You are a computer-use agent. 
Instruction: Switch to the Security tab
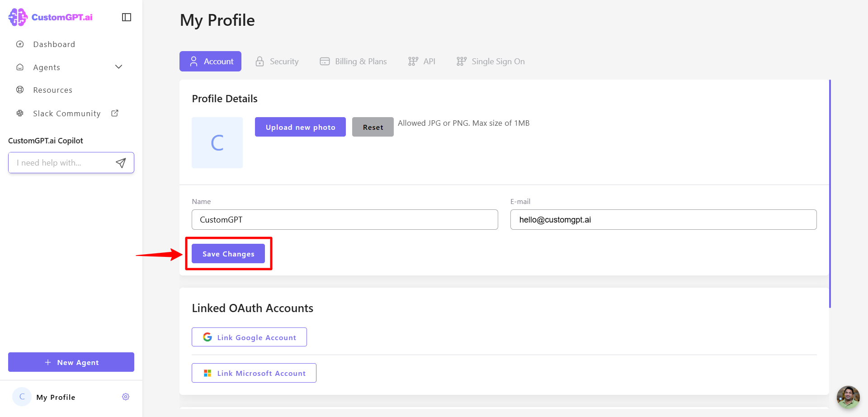pos(277,62)
